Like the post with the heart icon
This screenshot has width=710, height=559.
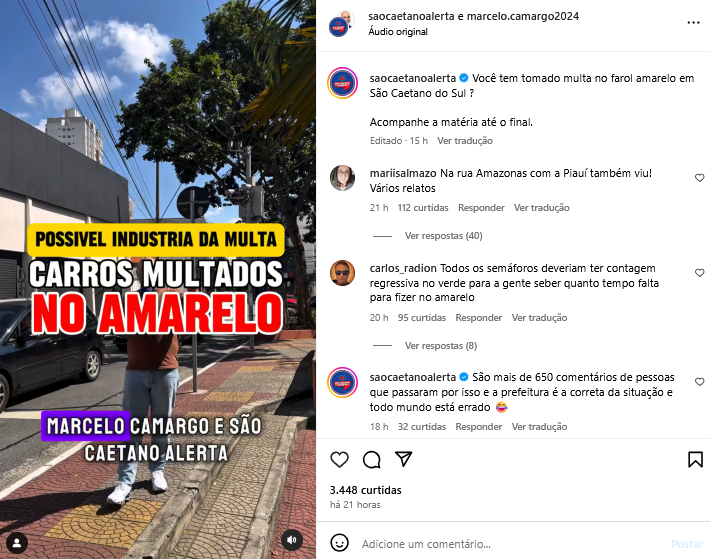(340, 459)
